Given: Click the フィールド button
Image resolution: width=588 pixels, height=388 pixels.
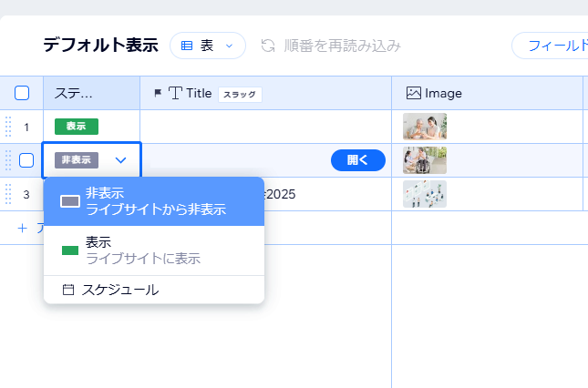Looking at the screenshot, I should coord(550,46).
